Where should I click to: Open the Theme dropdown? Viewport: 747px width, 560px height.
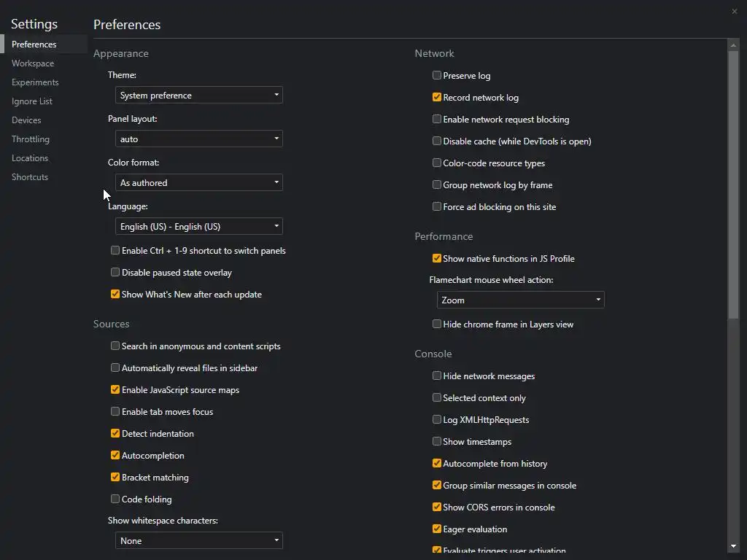198,95
